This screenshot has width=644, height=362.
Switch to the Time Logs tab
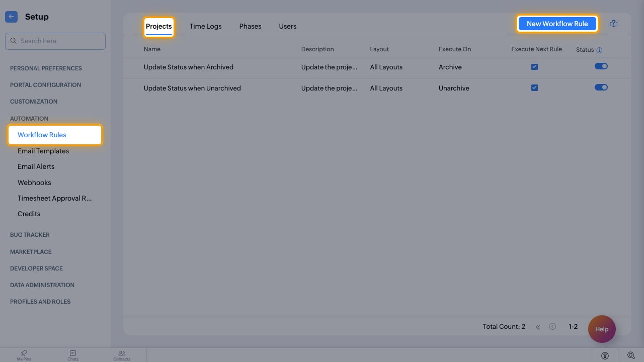click(205, 27)
